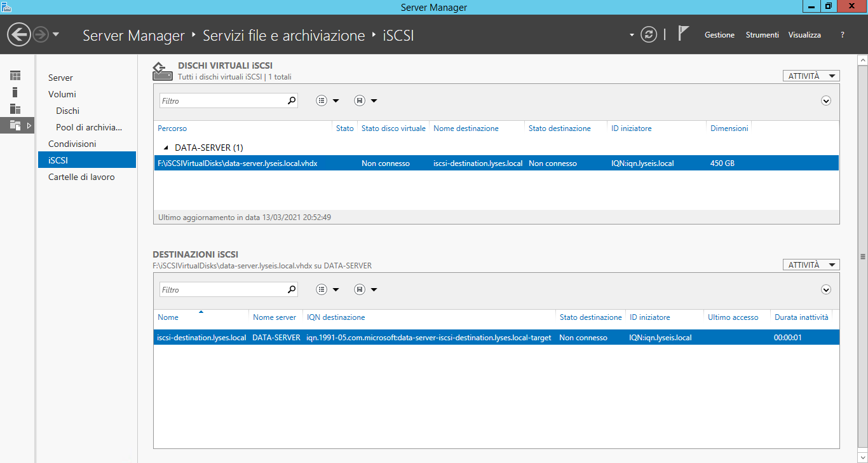Click the scrollbar up arrow
This screenshot has height=463, width=868.
(x=862, y=60)
